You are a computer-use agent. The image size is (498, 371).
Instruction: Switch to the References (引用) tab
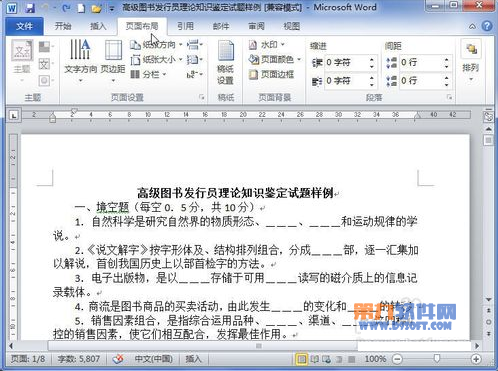pyautogui.click(x=186, y=26)
